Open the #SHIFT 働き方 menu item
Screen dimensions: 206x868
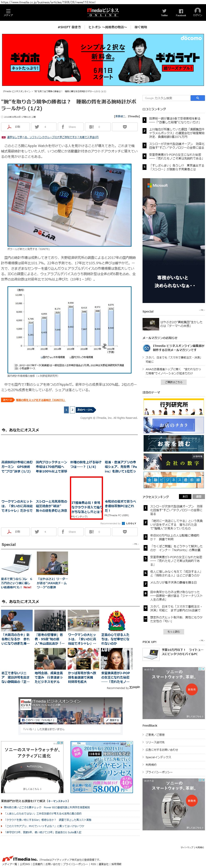[69, 27]
